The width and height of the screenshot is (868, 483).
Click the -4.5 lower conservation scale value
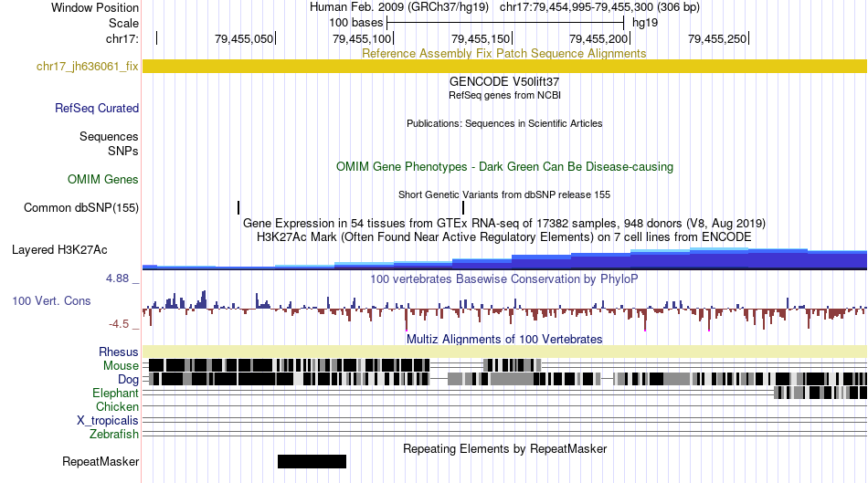119,323
